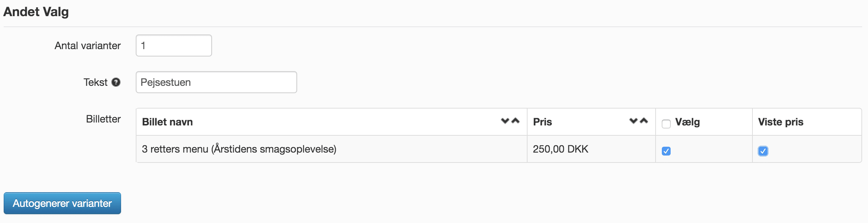868x223 pixels.
Task: Click the Viste pris column header
Action: (x=781, y=122)
